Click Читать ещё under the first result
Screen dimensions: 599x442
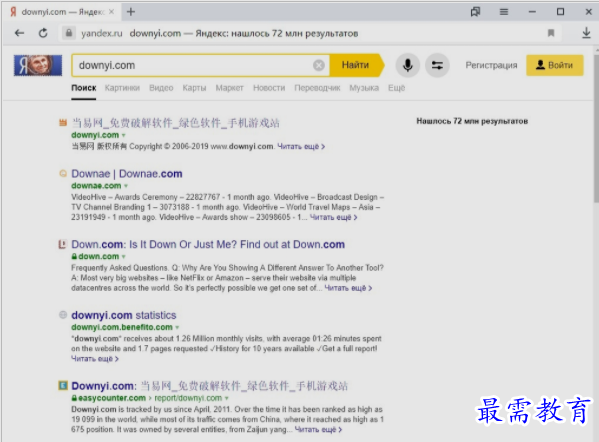301,146
